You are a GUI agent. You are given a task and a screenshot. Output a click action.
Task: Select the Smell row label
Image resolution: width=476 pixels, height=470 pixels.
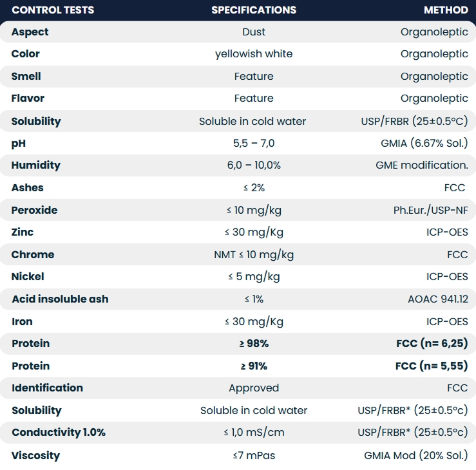click(x=26, y=77)
